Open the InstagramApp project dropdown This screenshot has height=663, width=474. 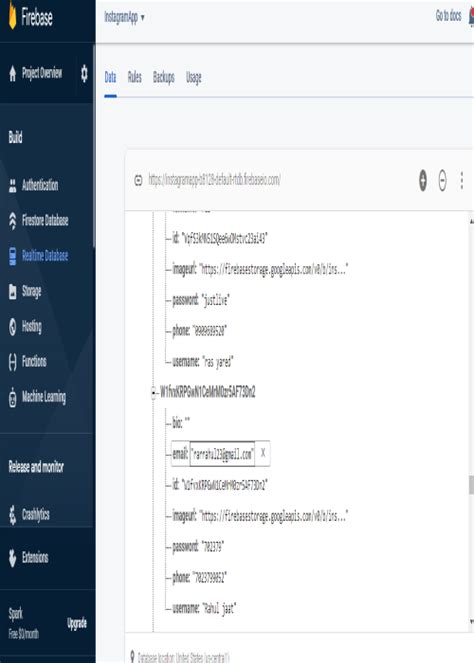pos(124,17)
